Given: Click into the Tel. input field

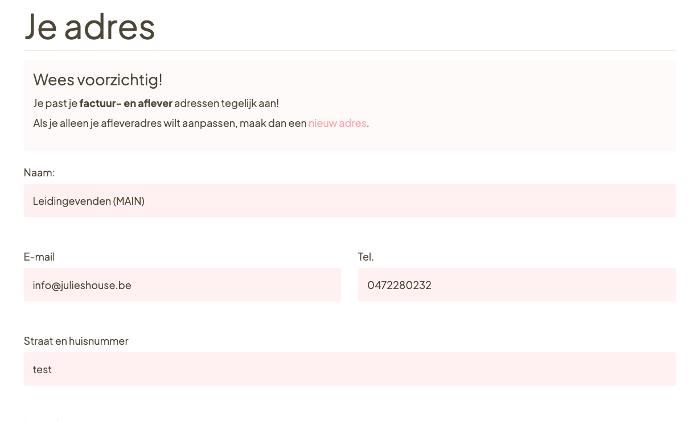Looking at the screenshot, I should pyautogui.click(x=517, y=285).
